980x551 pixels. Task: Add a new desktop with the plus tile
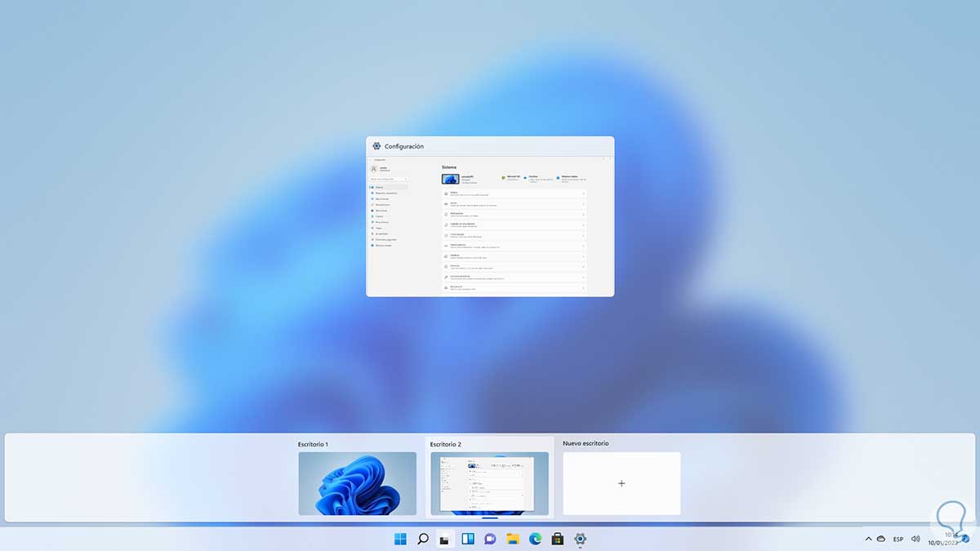coord(621,483)
